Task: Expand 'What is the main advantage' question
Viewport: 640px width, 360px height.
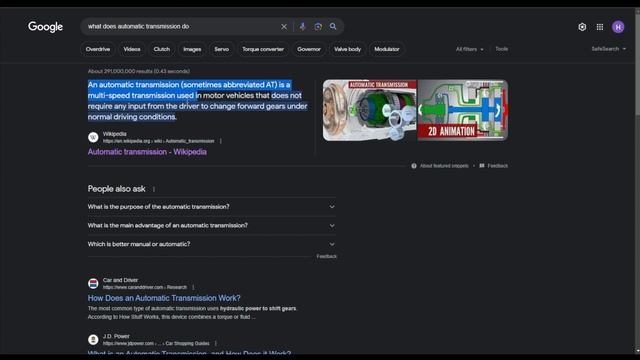Action: coord(211,226)
